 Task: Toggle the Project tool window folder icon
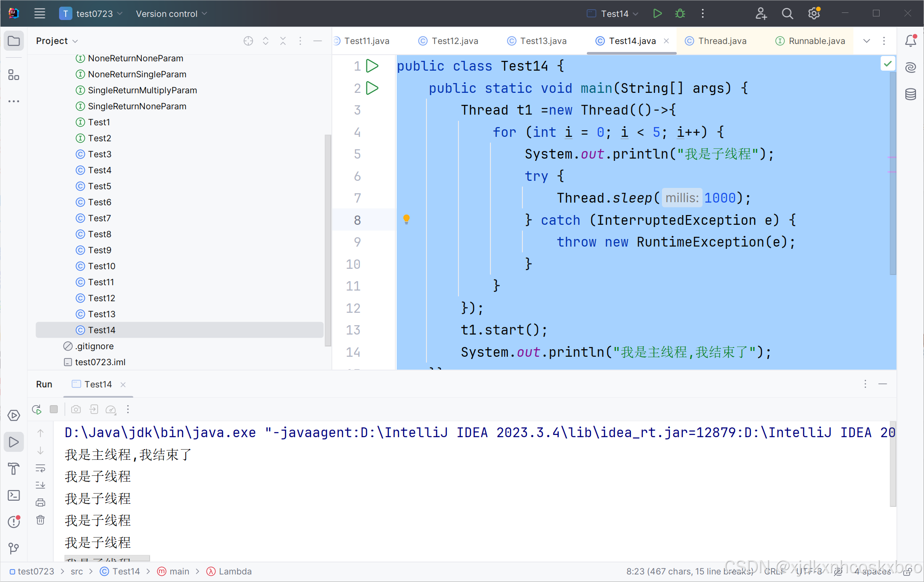[x=14, y=41]
